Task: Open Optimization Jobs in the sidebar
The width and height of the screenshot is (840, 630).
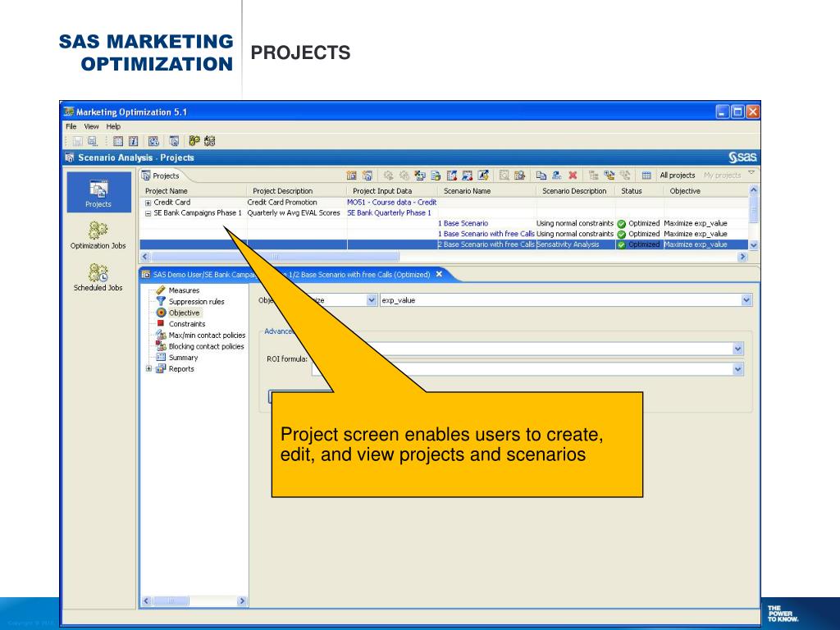Action: point(98,235)
